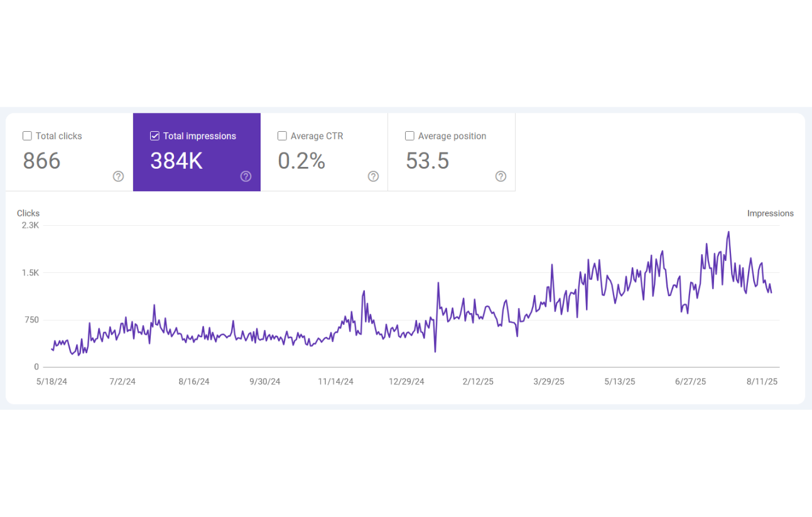Open the help icon in Total clicks card
The image size is (812, 517).
click(118, 176)
